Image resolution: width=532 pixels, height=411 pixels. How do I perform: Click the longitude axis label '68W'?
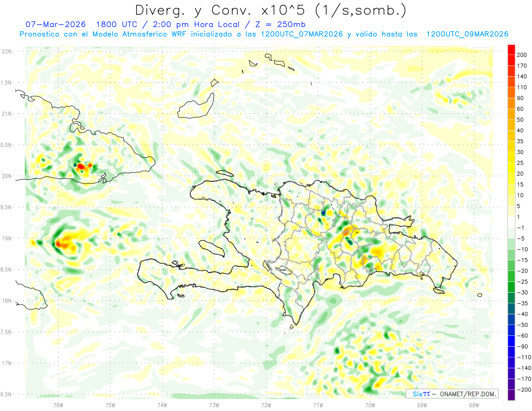[473, 405]
